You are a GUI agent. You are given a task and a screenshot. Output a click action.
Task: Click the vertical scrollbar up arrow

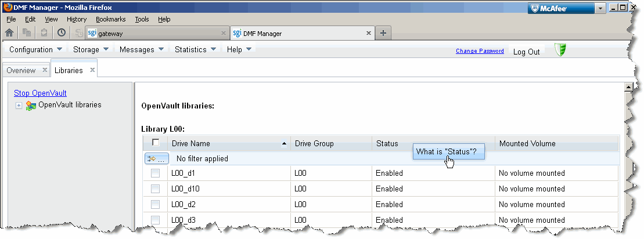[628, 87]
